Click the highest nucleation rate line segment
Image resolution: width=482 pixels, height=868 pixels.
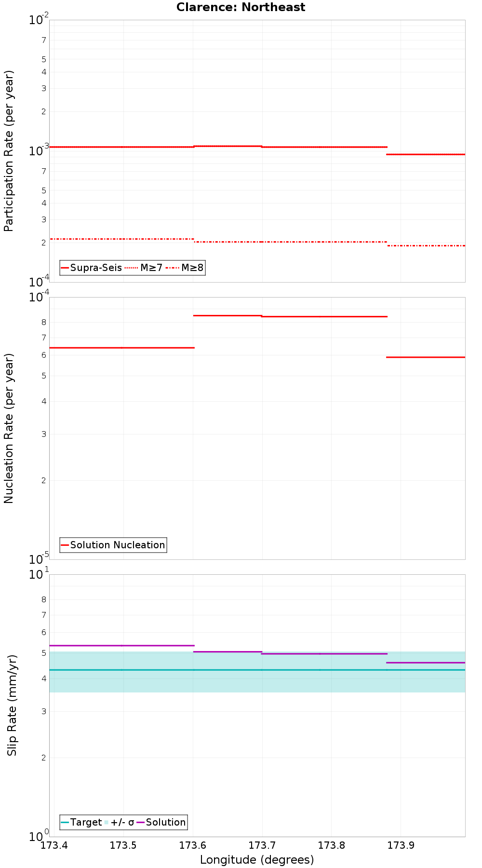point(228,315)
